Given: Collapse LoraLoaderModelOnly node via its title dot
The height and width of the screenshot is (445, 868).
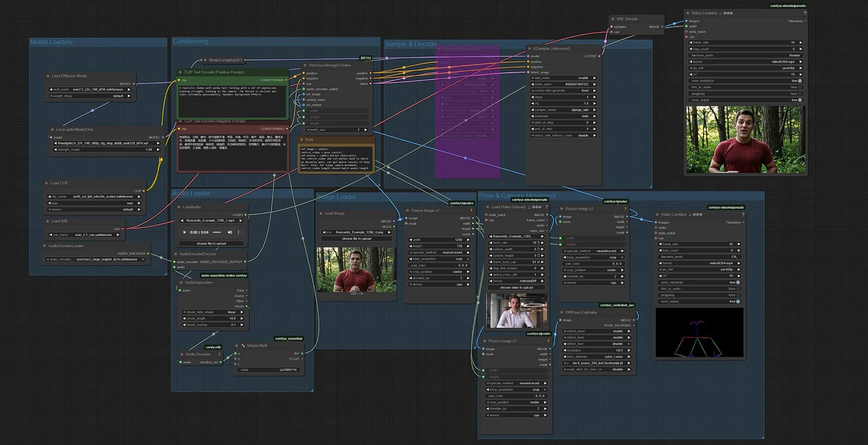Looking at the screenshot, I should point(52,130).
